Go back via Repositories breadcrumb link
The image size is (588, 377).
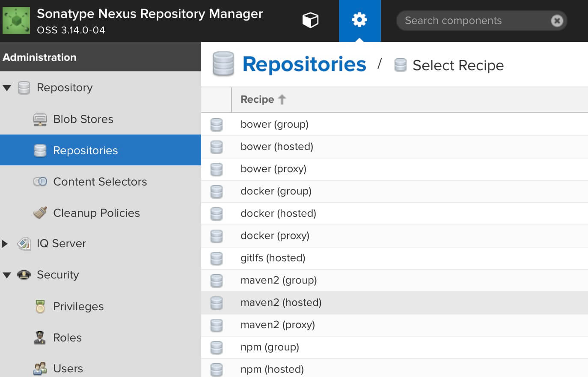coord(304,64)
